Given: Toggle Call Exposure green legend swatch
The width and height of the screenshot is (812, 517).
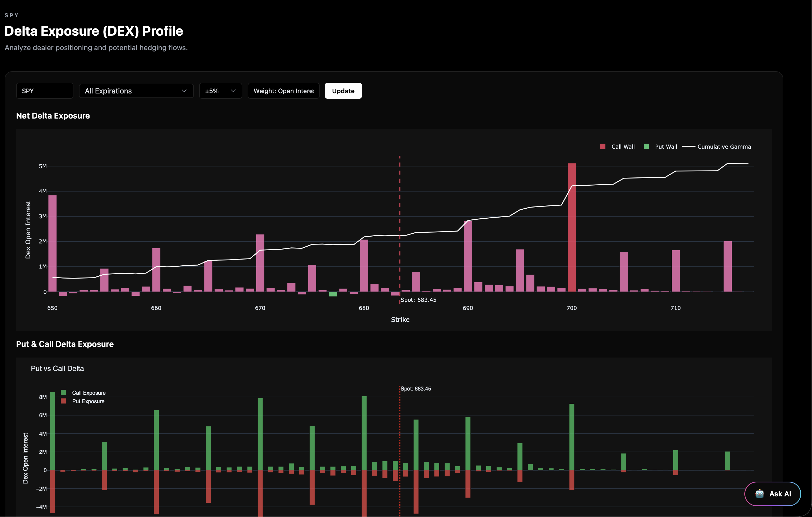Looking at the screenshot, I should (x=63, y=393).
